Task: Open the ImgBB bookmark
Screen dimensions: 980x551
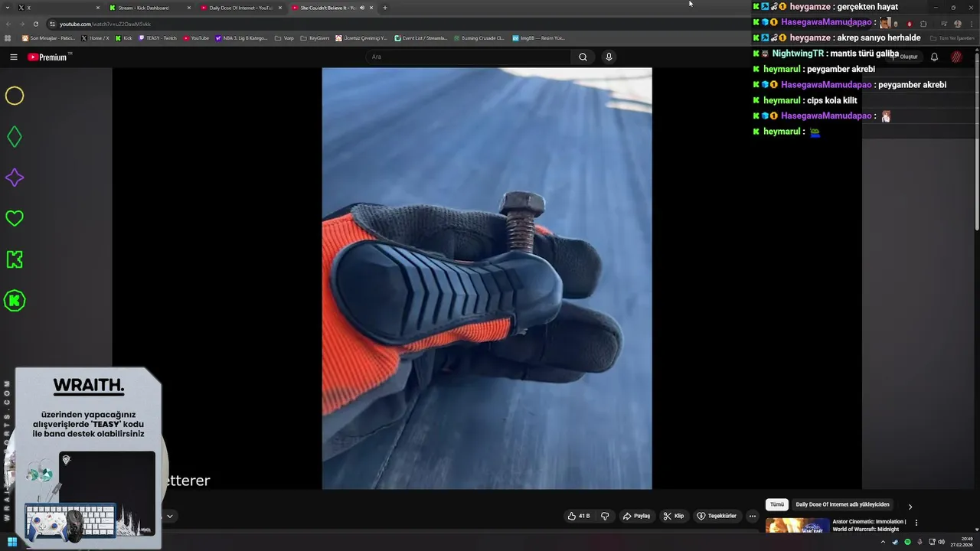Action: click(x=539, y=37)
